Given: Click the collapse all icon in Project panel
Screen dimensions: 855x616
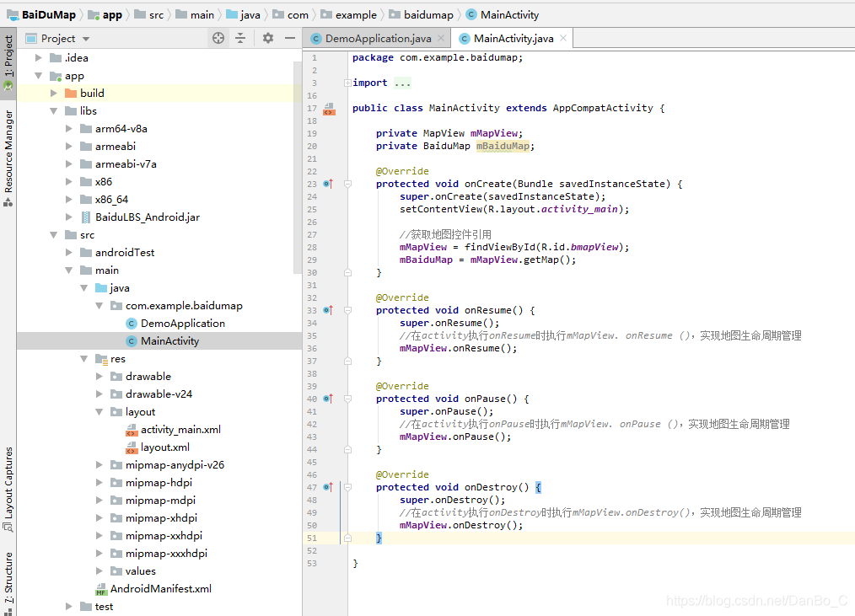Looking at the screenshot, I should click(240, 38).
